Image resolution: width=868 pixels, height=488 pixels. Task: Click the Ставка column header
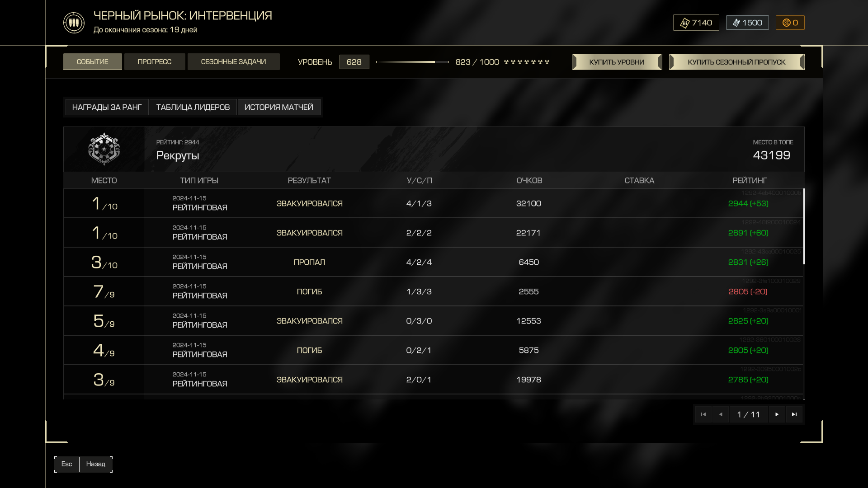click(639, 180)
